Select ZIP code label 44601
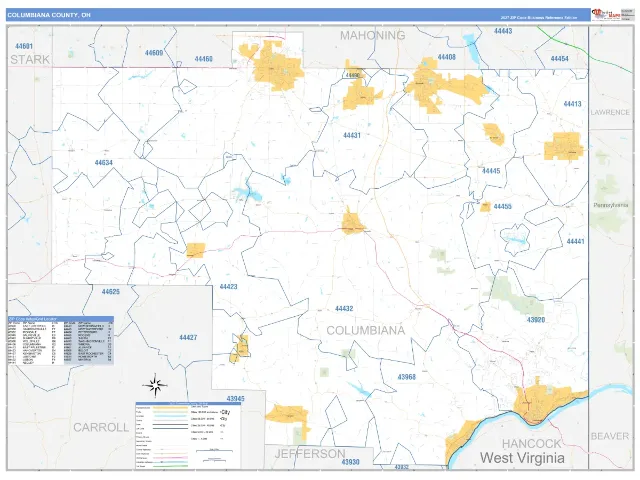This screenshot has width=640, height=480. click(x=24, y=46)
